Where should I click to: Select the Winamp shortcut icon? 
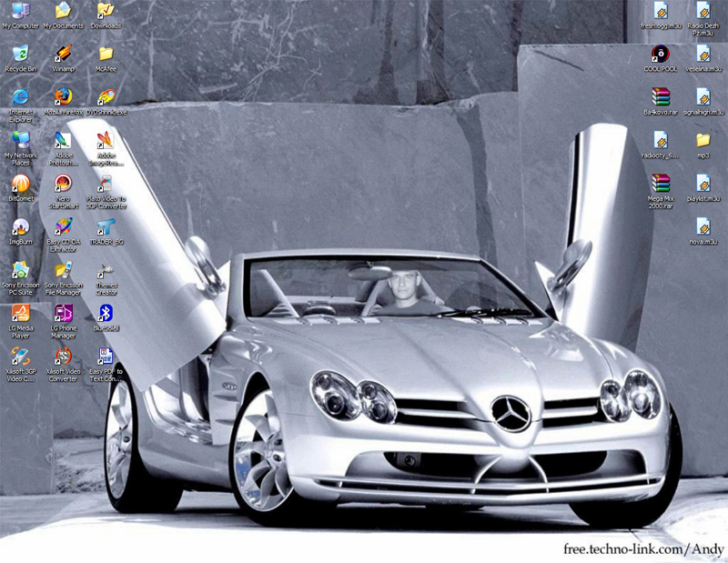pyautogui.click(x=63, y=54)
